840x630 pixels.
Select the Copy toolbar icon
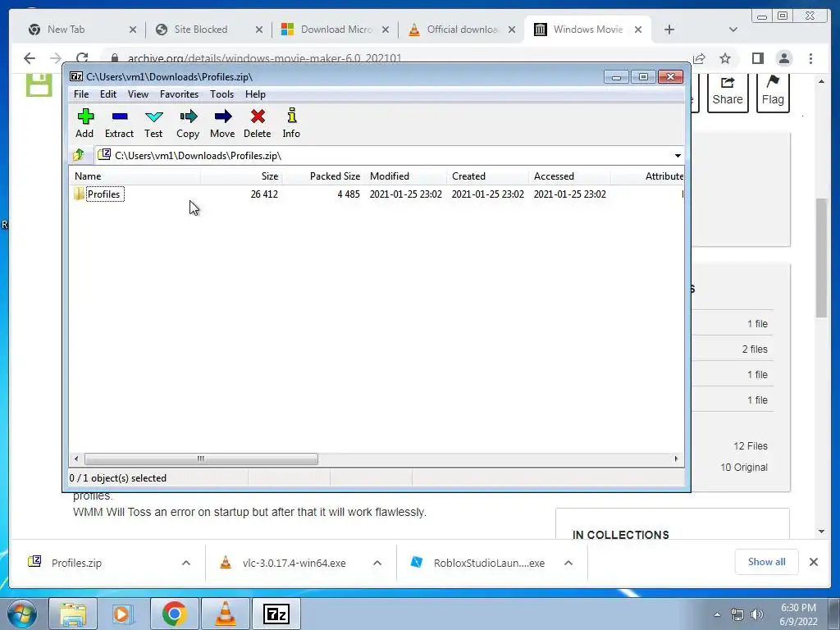point(188,123)
